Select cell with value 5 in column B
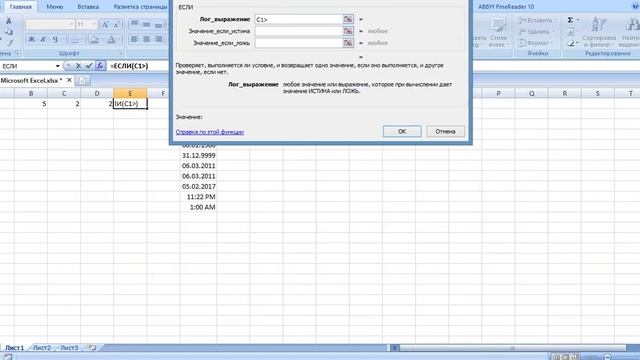Screen dimensions: 640x360 click(x=31, y=104)
